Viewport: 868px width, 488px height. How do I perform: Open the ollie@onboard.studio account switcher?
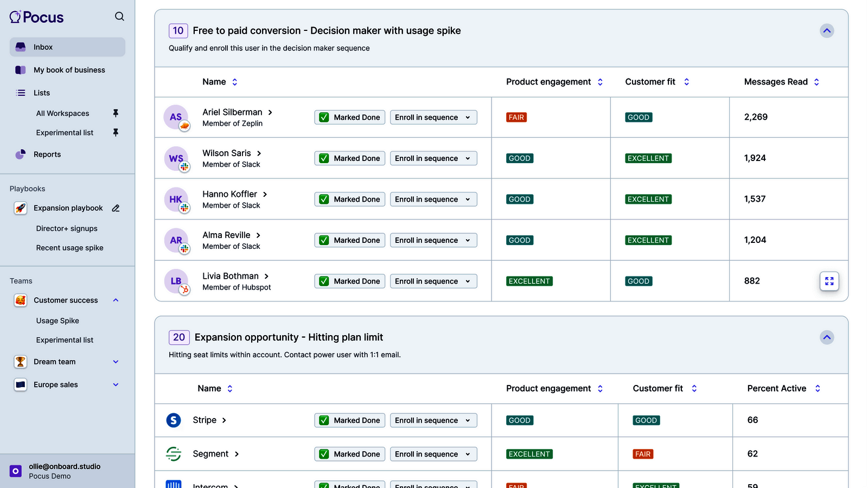(65, 471)
